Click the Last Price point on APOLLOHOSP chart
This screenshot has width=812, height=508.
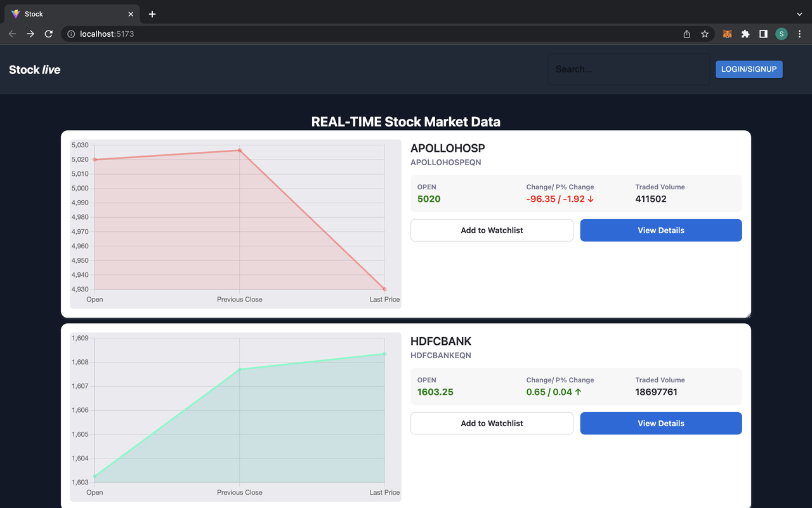384,289
